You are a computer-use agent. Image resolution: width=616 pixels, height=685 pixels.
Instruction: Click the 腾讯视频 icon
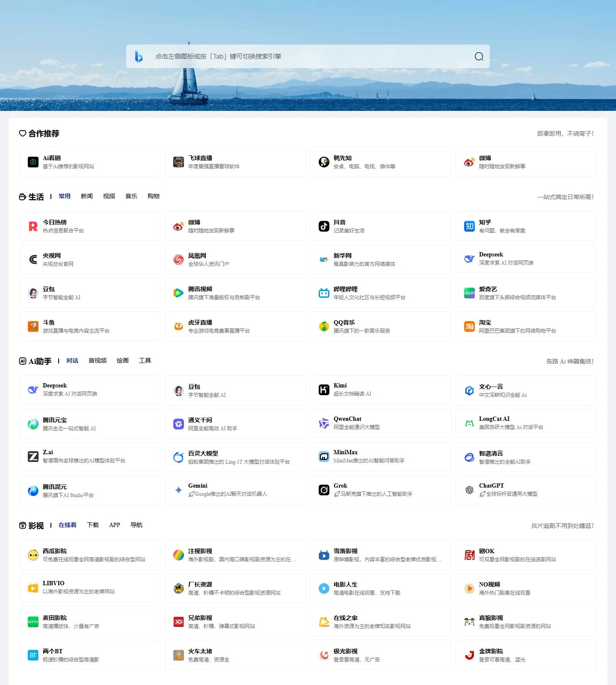[x=178, y=293]
